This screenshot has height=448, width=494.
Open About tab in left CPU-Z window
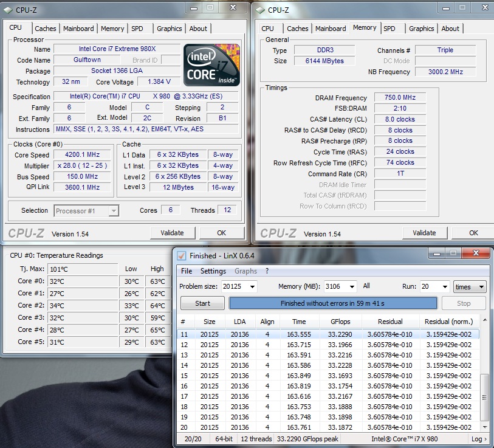point(198,29)
